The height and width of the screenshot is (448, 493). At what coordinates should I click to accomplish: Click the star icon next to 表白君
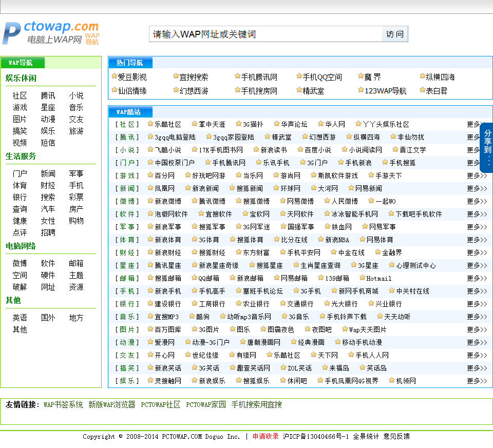pyautogui.click(x=423, y=90)
